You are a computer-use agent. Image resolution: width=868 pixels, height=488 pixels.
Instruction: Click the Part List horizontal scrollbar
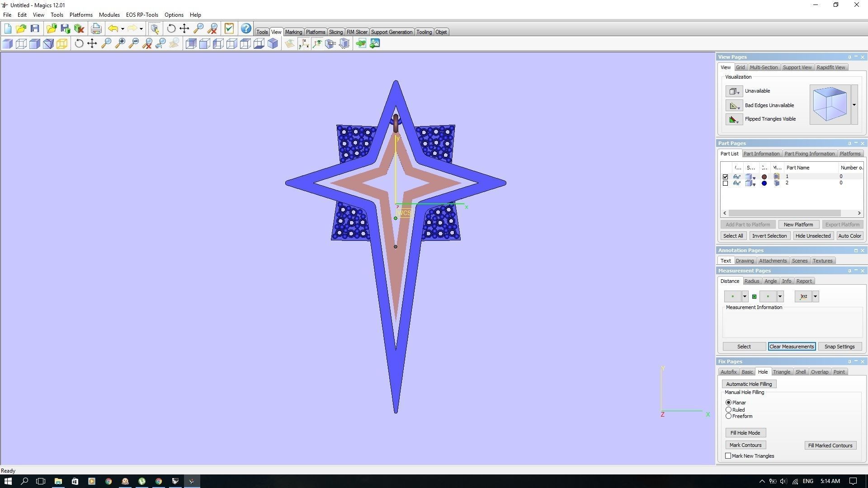pos(784,213)
